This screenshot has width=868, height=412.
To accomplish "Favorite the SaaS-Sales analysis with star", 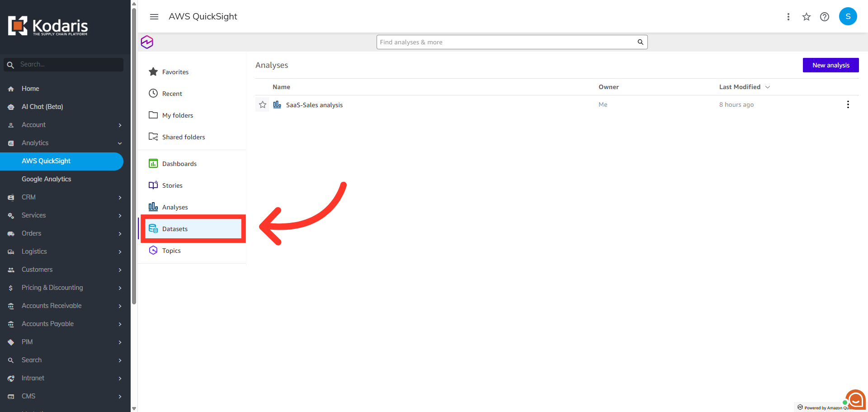I will click(x=263, y=105).
